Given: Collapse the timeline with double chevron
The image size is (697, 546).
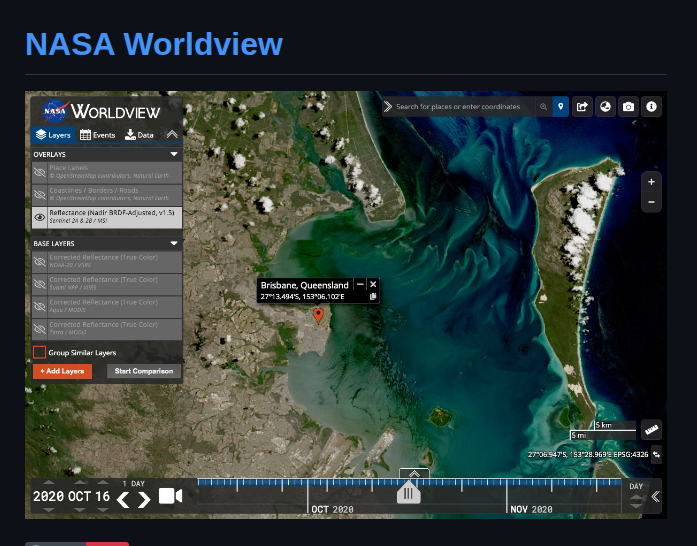Looking at the screenshot, I should coord(655,496).
